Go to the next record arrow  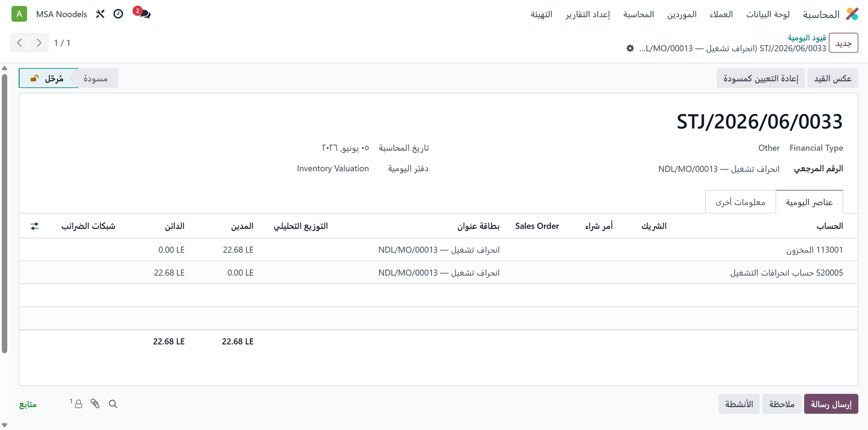coord(39,43)
